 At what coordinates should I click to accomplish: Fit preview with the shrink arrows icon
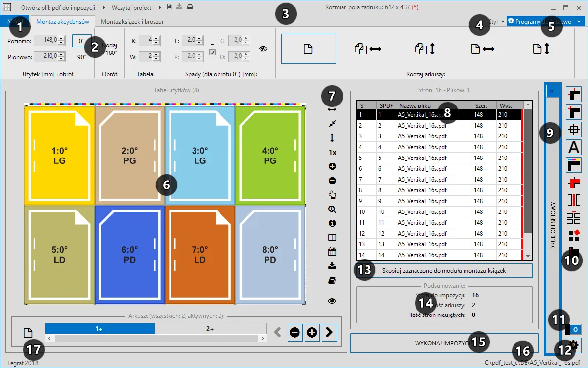point(332,124)
